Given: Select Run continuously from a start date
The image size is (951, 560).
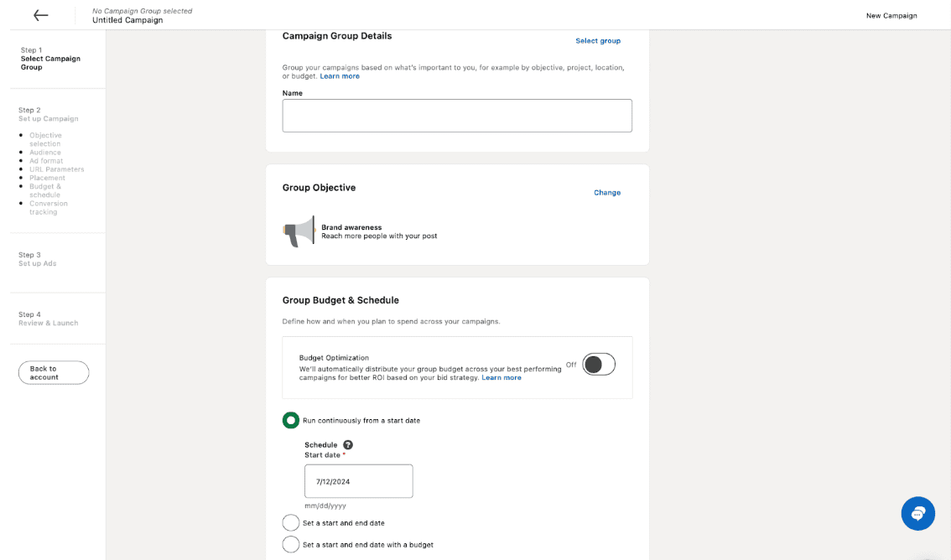Looking at the screenshot, I should 290,420.
